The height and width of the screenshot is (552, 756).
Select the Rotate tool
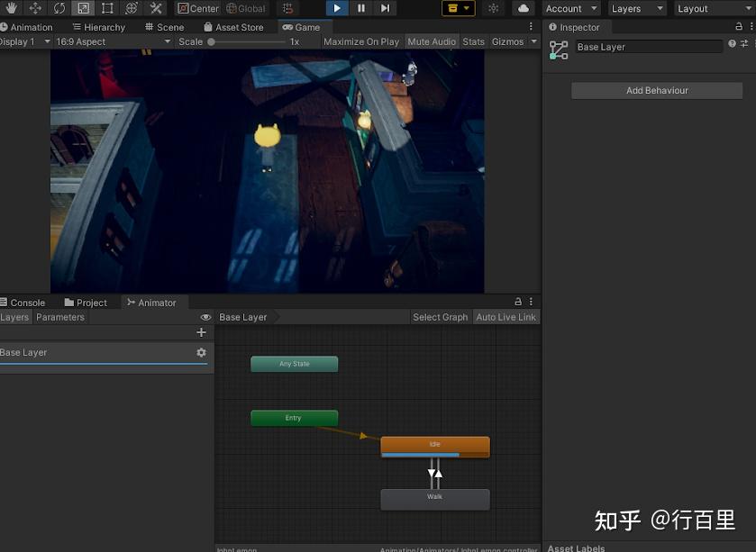tap(59, 8)
